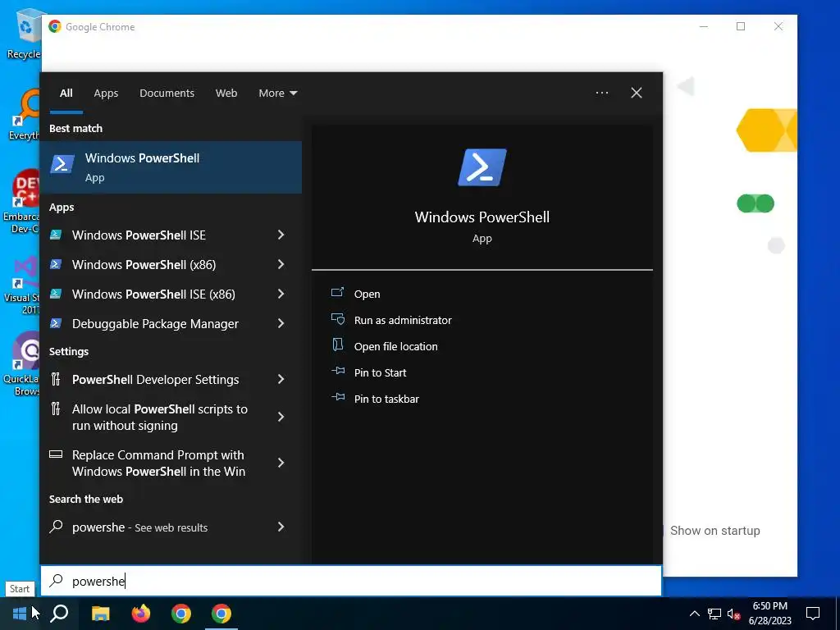Select Pin to taskbar
Image resolution: width=840 pixels, height=630 pixels.
387,399
